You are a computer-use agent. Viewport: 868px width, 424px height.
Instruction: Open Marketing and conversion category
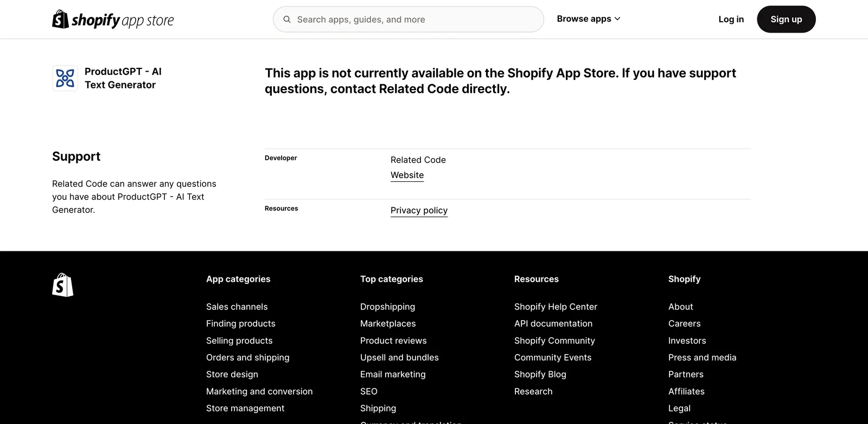pos(259,391)
